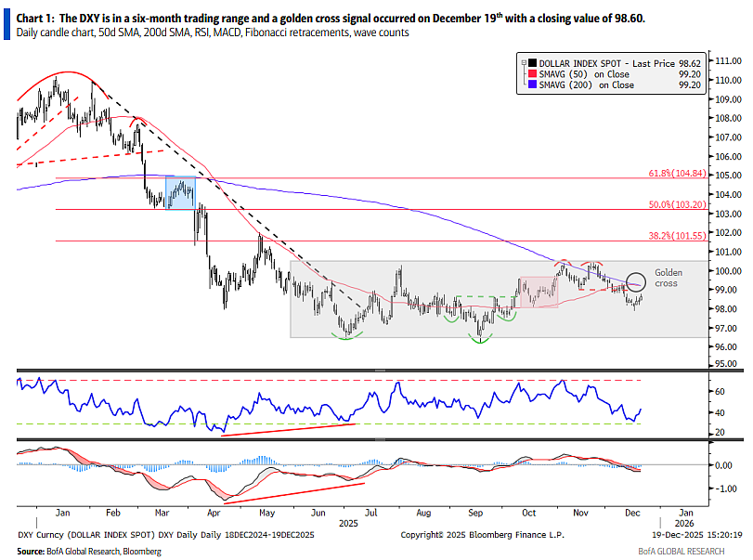Grab the divider handle above RSI panel
This screenshot has width=753, height=560.
click(380, 371)
